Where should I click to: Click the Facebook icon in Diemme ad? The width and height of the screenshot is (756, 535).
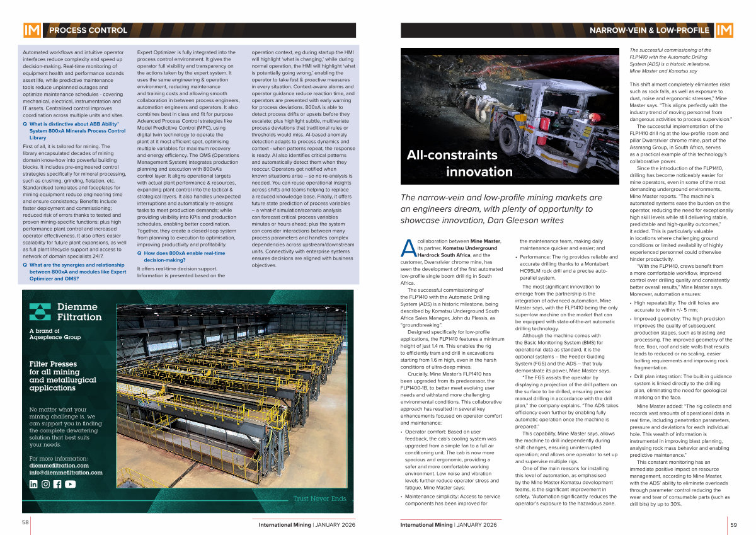(57, 484)
